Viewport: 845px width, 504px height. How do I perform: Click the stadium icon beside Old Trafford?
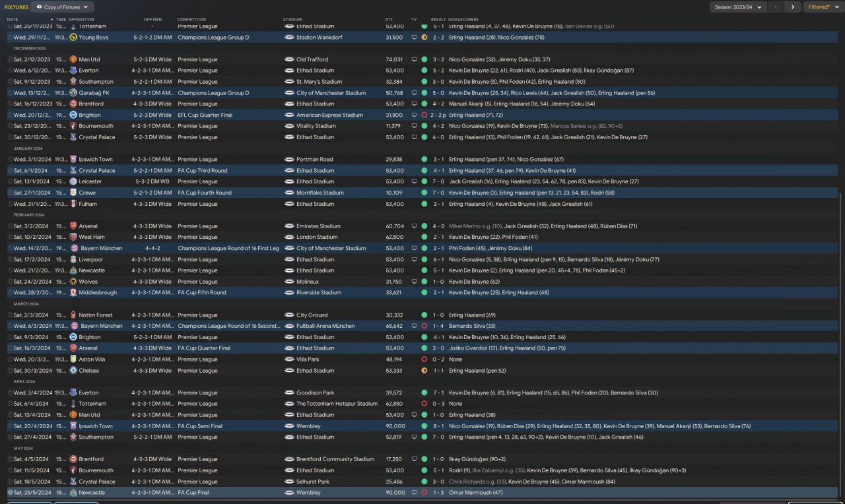[289, 59]
